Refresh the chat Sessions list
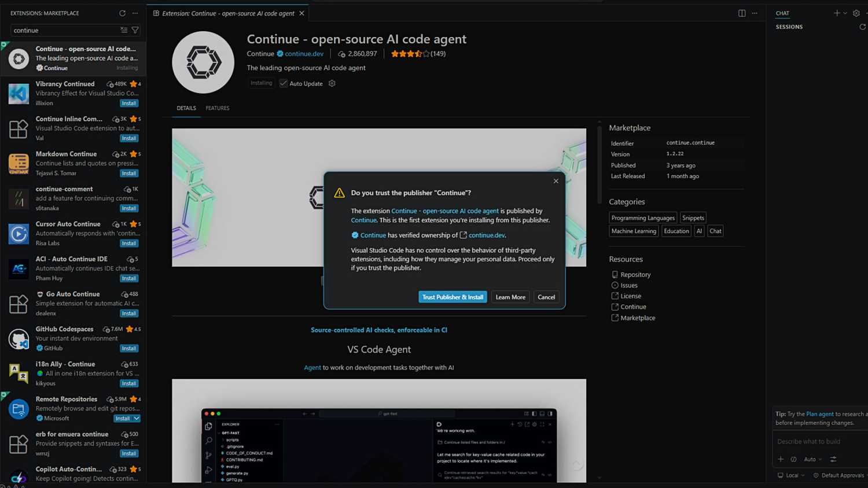868x488 pixels. click(x=862, y=27)
